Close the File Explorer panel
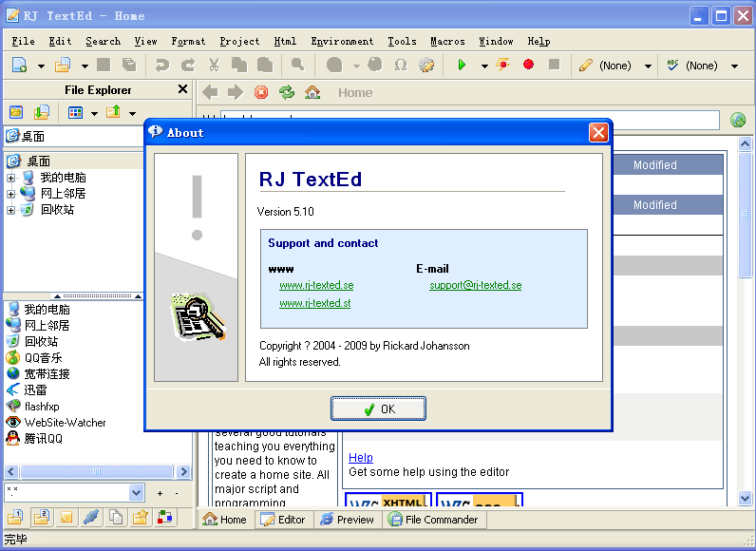Viewport: 756px width, 551px height. coord(182,89)
